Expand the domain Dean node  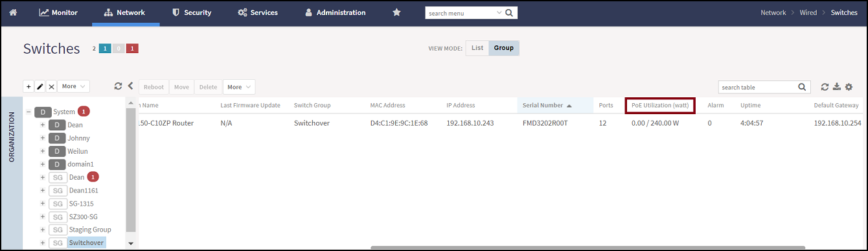click(x=43, y=125)
